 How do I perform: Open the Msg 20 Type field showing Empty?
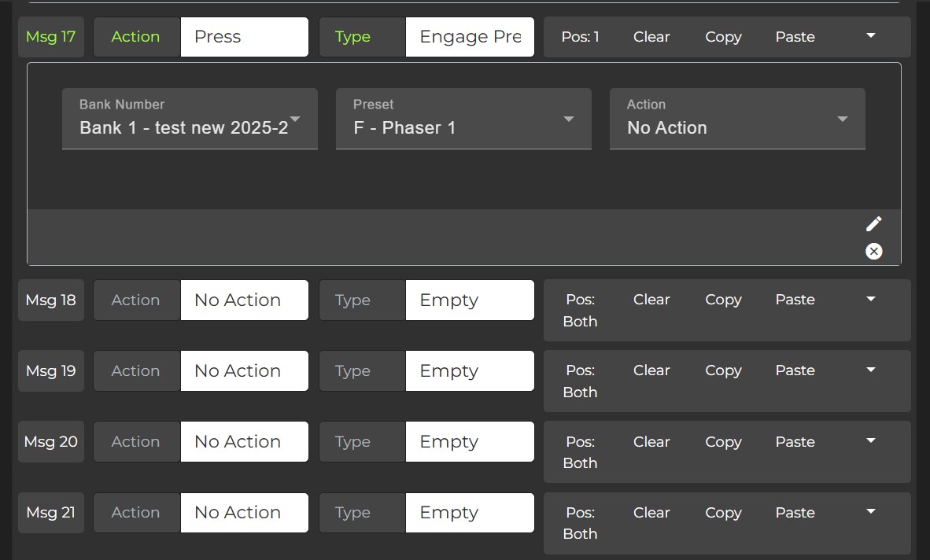[469, 441]
